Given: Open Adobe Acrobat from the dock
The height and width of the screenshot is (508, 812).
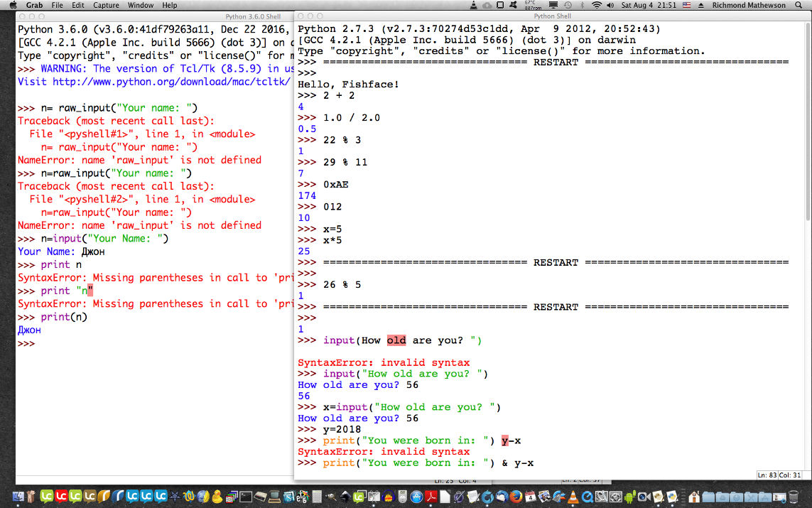Looking at the screenshot, I should [431, 496].
